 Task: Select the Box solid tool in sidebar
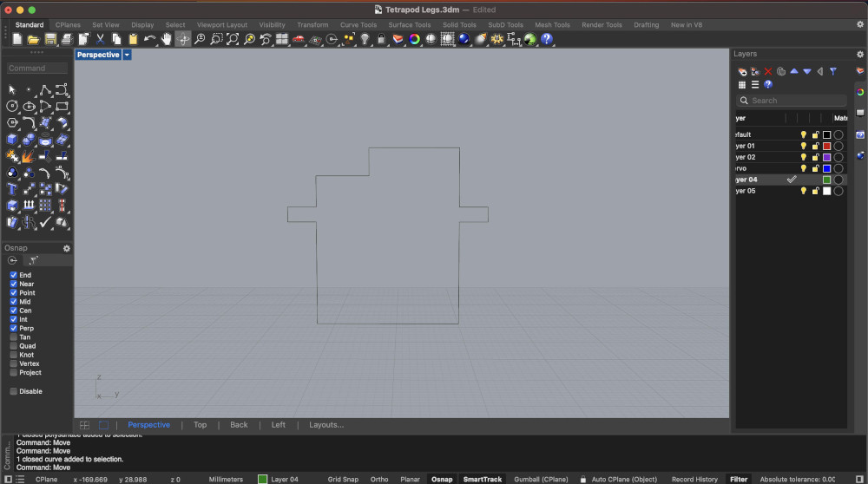tap(12, 140)
